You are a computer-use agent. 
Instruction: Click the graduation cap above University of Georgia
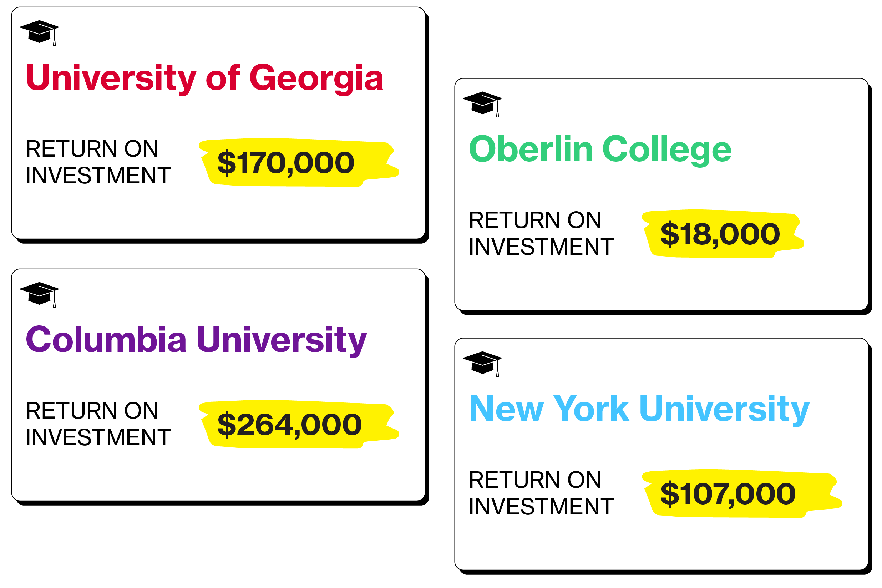[39, 32]
